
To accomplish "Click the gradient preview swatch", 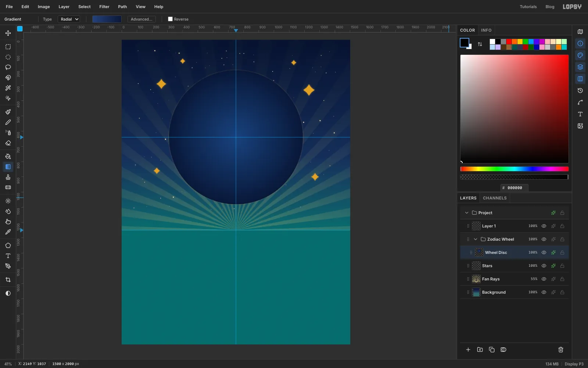I will [107, 19].
